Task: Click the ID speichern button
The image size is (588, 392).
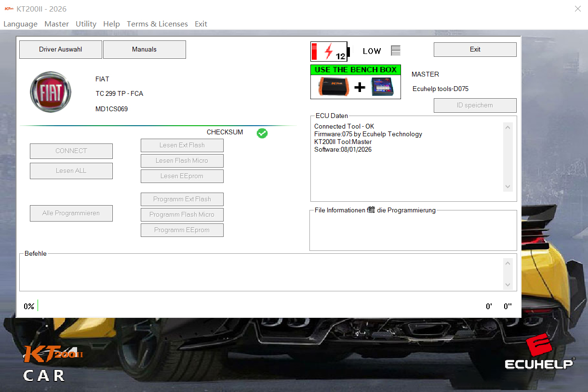Action: point(475,105)
